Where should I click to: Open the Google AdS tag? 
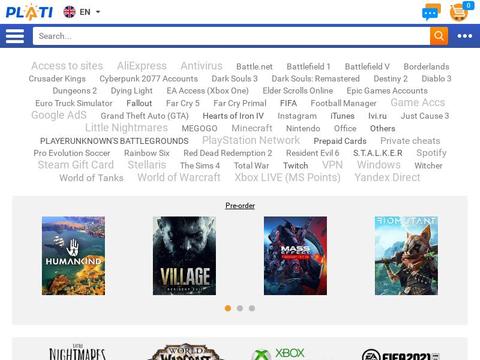tap(59, 115)
